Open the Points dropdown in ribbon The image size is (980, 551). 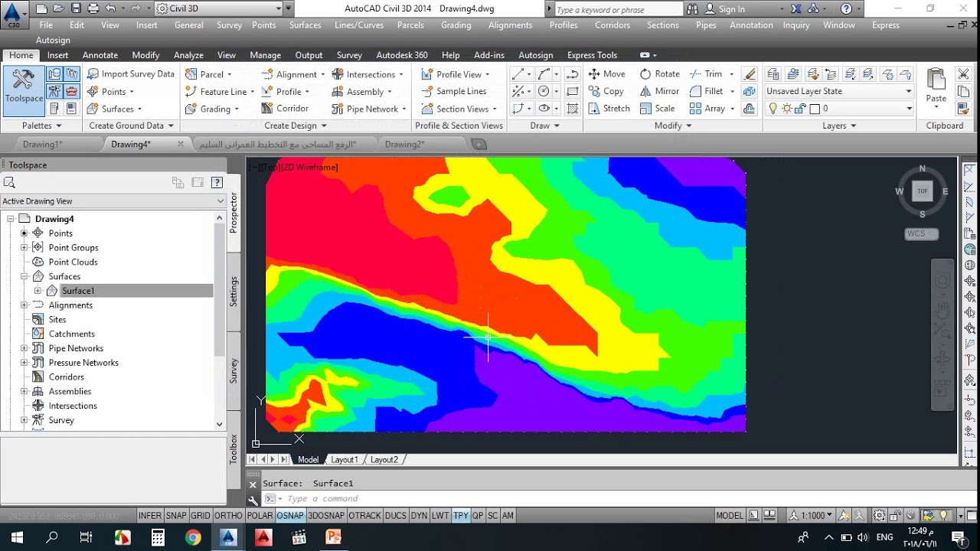(x=111, y=92)
